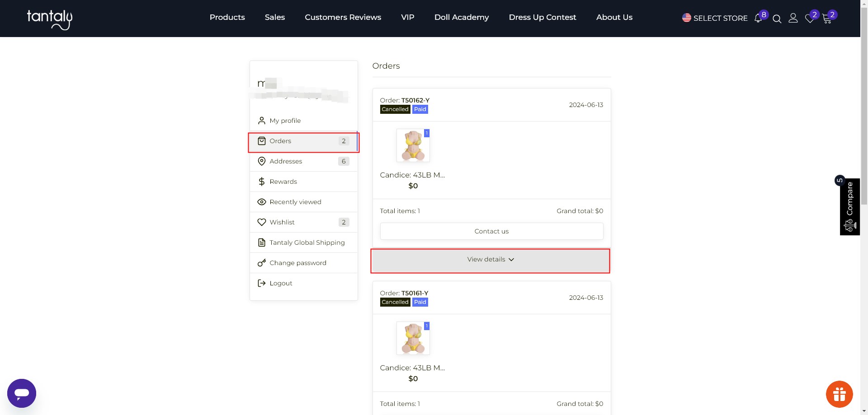Click Grand total of order T50162-Y
Image resolution: width=868 pixels, height=415 pixels.
coord(580,211)
